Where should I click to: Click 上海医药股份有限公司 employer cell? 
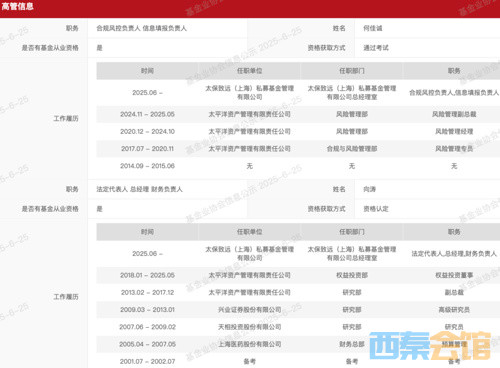click(249, 344)
